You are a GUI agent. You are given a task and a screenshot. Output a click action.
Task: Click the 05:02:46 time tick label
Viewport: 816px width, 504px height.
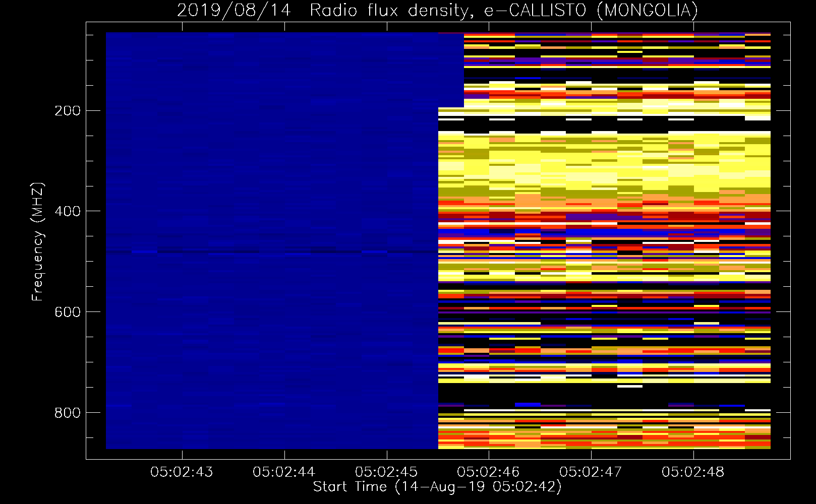click(x=488, y=472)
